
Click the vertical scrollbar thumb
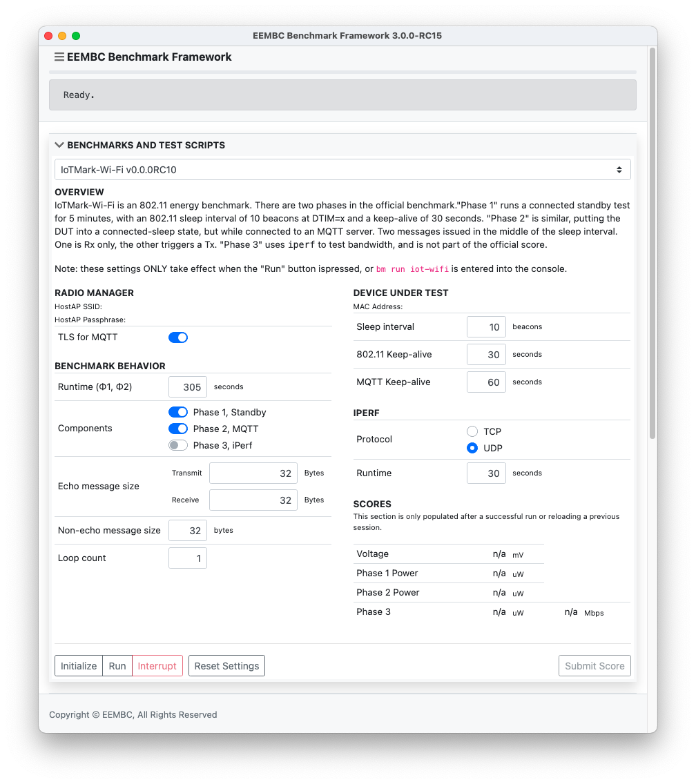tap(652, 243)
